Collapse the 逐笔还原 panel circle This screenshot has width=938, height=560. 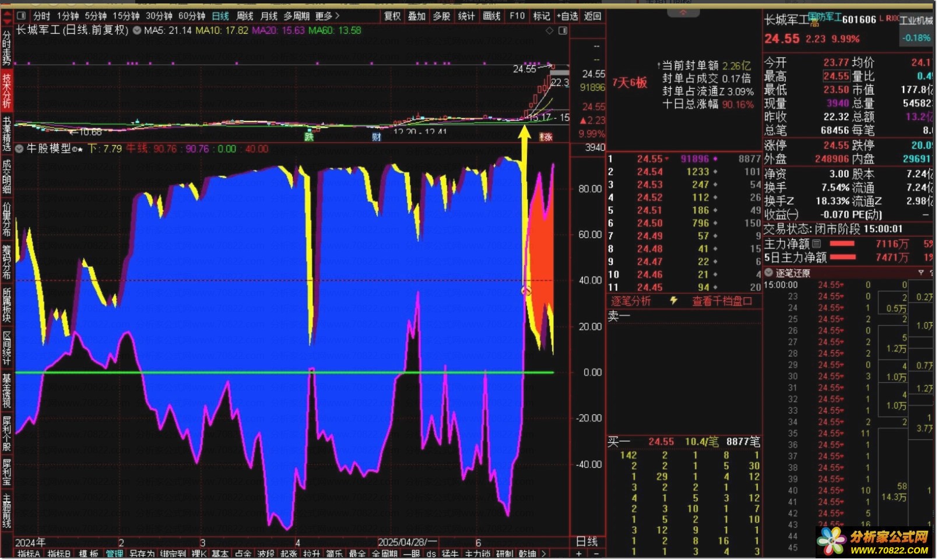(769, 273)
